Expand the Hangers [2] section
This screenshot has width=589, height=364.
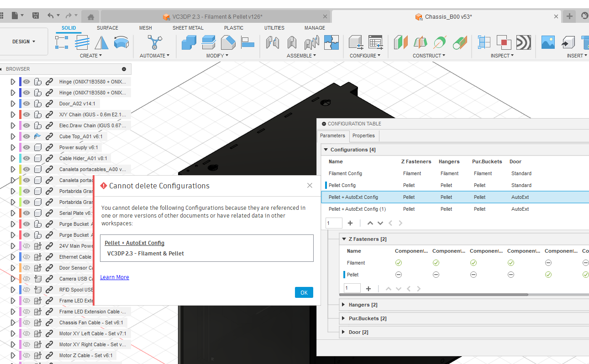pyautogui.click(x=344, y=305)
